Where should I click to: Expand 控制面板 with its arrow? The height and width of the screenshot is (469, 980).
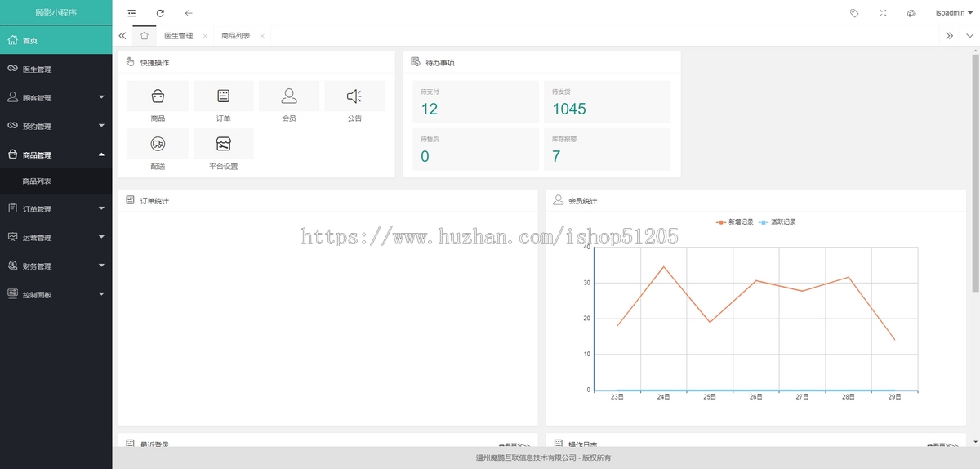point(101,294)
